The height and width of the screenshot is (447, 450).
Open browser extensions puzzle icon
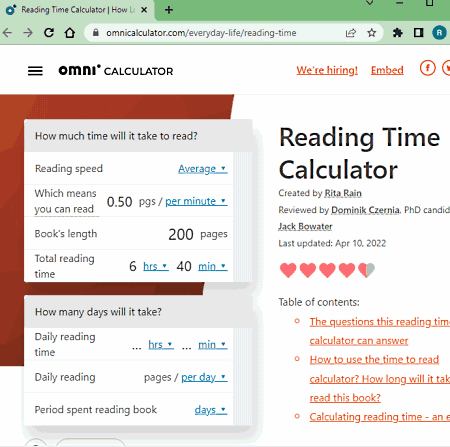click(x=397, y=33)
